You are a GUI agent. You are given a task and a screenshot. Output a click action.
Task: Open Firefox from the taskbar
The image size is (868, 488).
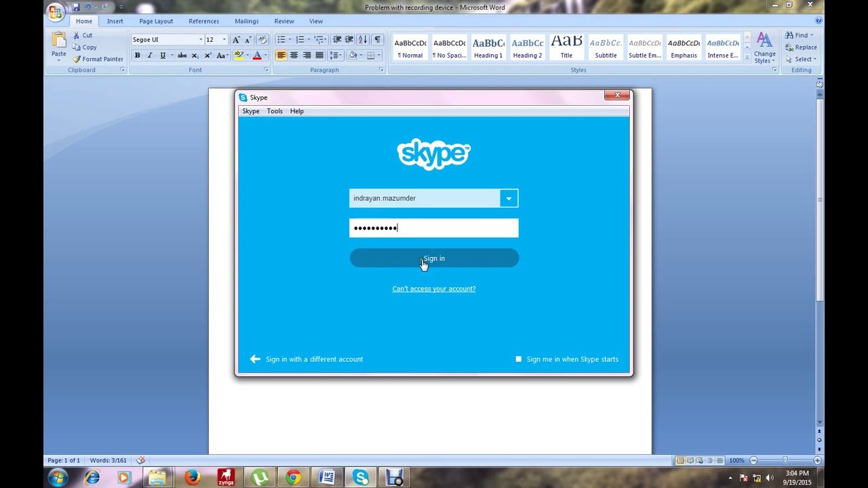pos(193,477)
